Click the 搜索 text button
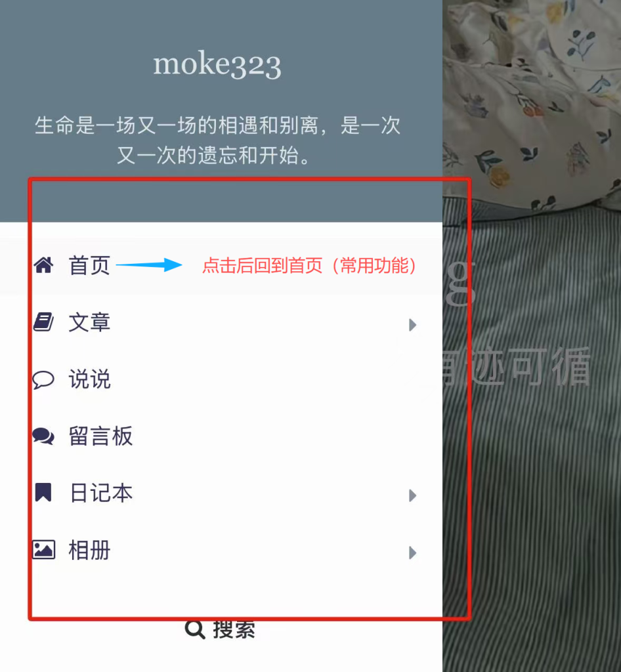621x672 pixels. (x=234, y=630)
